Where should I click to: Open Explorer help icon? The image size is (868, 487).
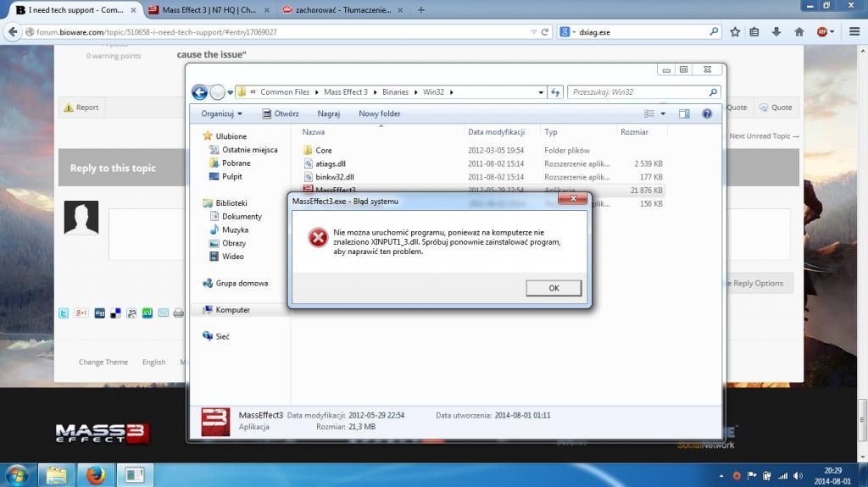[707, 113]
